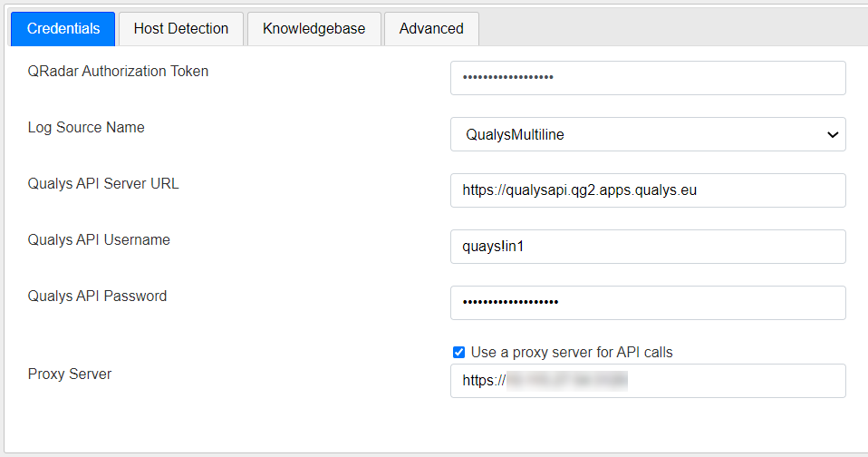Disable the proxy server checkbox
This screenshot has width=868, height=457.
(x=459, y=352)
